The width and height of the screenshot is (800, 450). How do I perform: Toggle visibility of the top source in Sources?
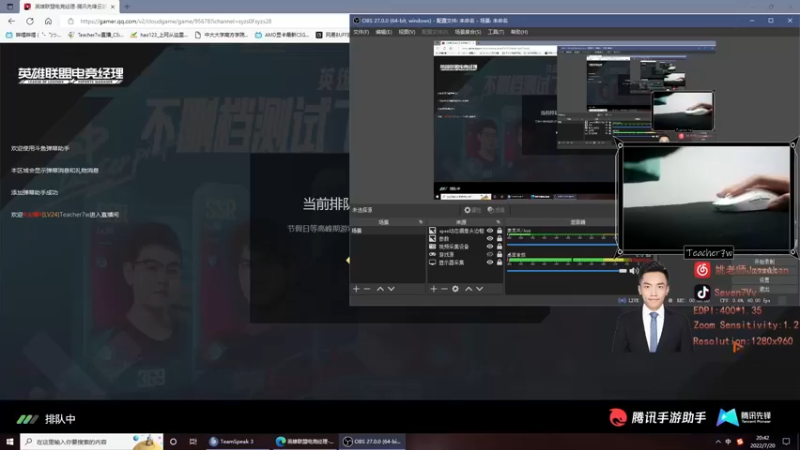tap(490, 231)
